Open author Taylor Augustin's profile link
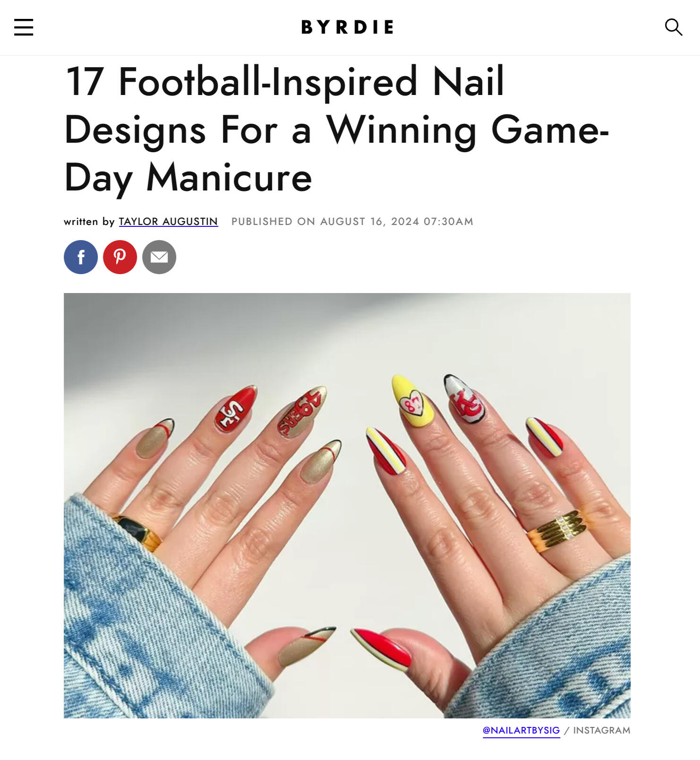The image size is (700, 760). [x=168, y=221]
